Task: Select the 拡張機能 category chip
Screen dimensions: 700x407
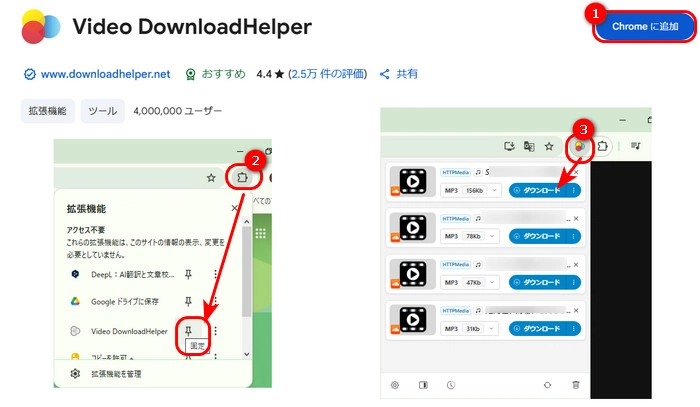Action: coord(47,111)
